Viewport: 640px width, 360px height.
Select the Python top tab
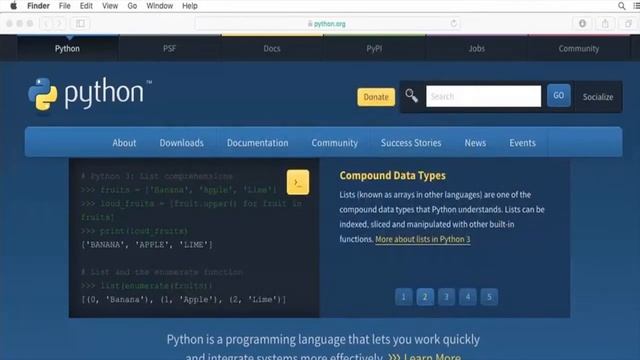click(x=67, y=49)
